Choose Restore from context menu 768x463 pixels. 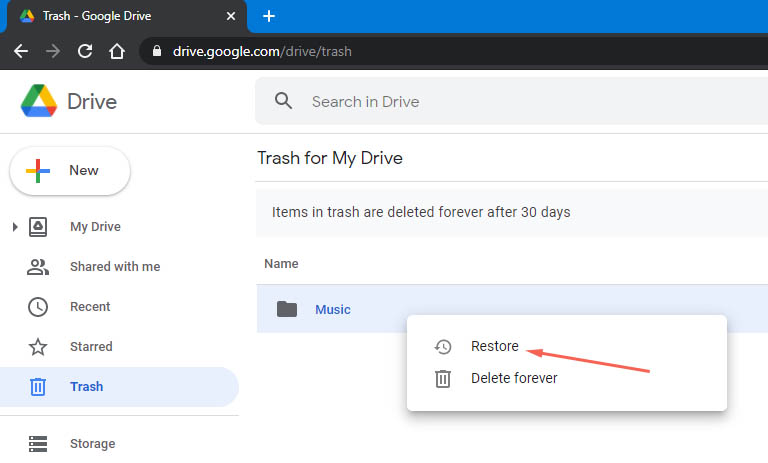click(x=495, y=346)
